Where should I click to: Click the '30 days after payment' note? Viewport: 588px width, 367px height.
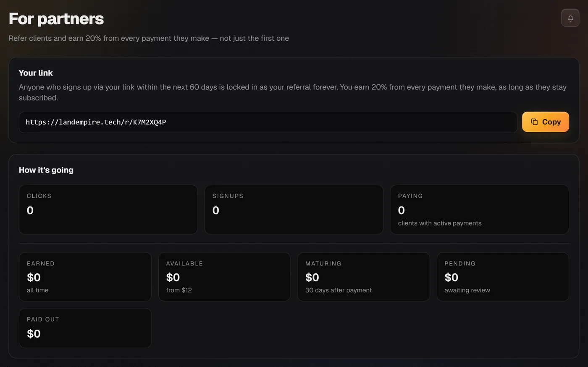tap(339, 290)
